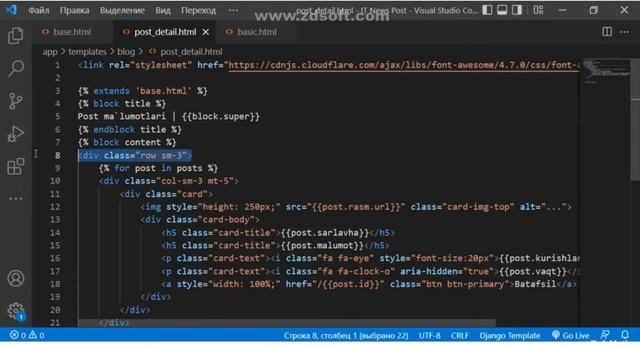Click the selected "row sm-3" div line
Viewport: 640px width, 360px height.
pyautogui.click(x=135, y=156)
